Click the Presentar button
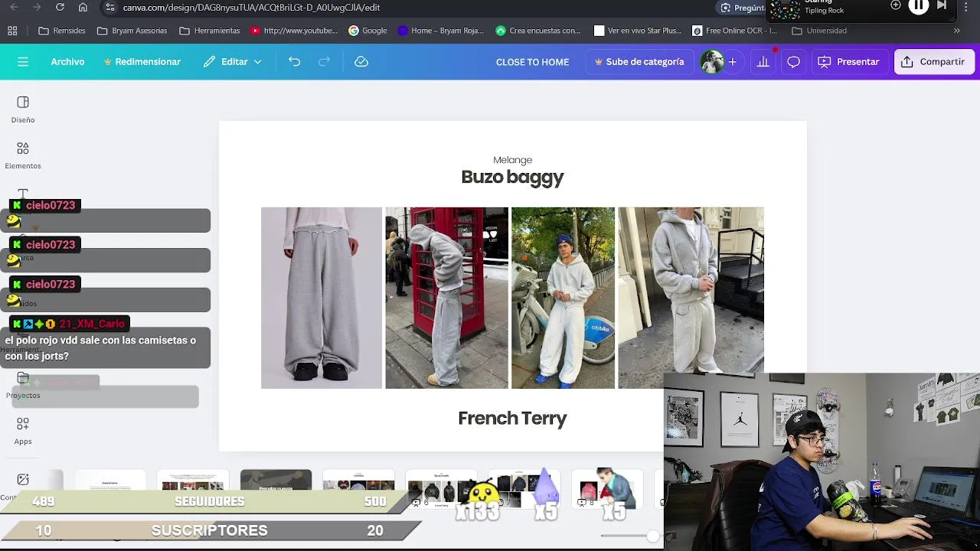This screenshot has width=980, height=551. [x=848, y=62]
